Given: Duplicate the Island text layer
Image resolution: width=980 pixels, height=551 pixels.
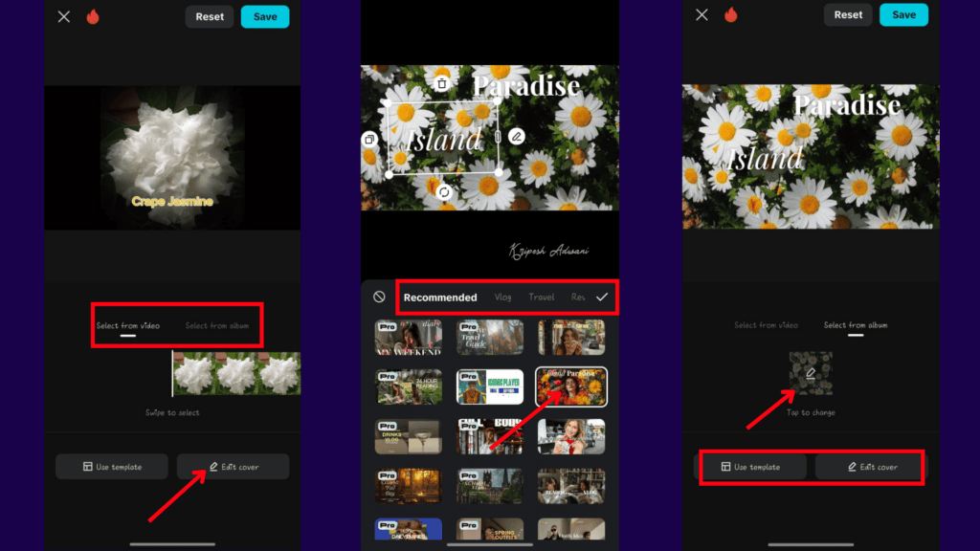Looking at the screenshot, I should tap(370, 141).
